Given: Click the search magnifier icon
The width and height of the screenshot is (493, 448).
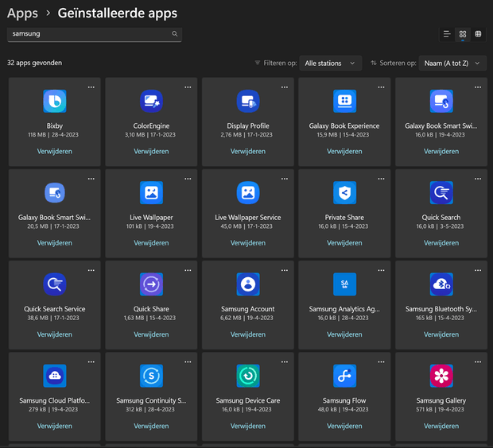Looking at the screenshot, I should pos(174,33).
